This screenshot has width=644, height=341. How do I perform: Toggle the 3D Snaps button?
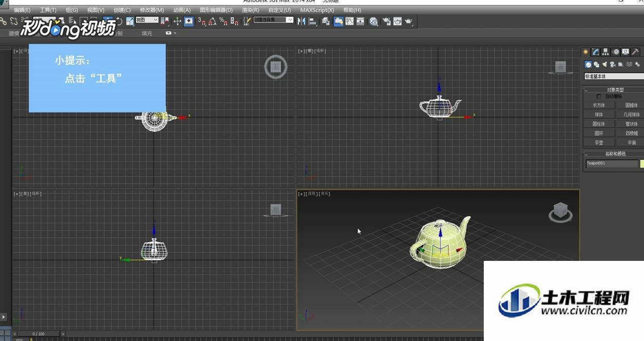pos(201,22)
